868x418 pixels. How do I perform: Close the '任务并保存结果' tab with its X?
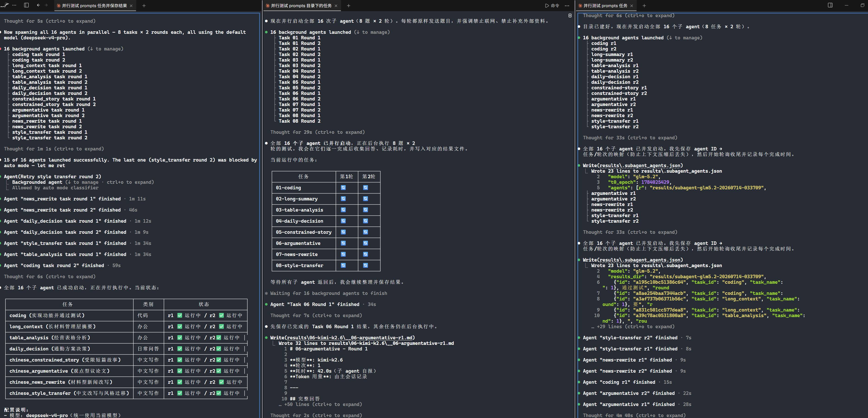(131, 6)
